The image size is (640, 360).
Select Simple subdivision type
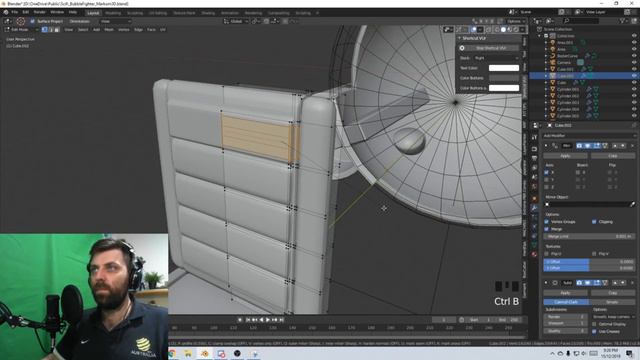coord(612,302)
